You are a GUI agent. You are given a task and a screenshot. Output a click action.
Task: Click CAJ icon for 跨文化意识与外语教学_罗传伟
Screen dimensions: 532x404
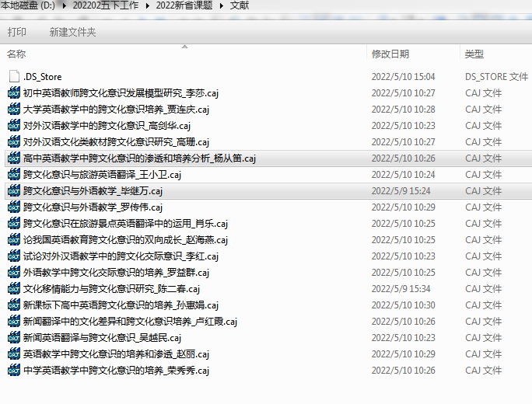click(x=14, y=207)
